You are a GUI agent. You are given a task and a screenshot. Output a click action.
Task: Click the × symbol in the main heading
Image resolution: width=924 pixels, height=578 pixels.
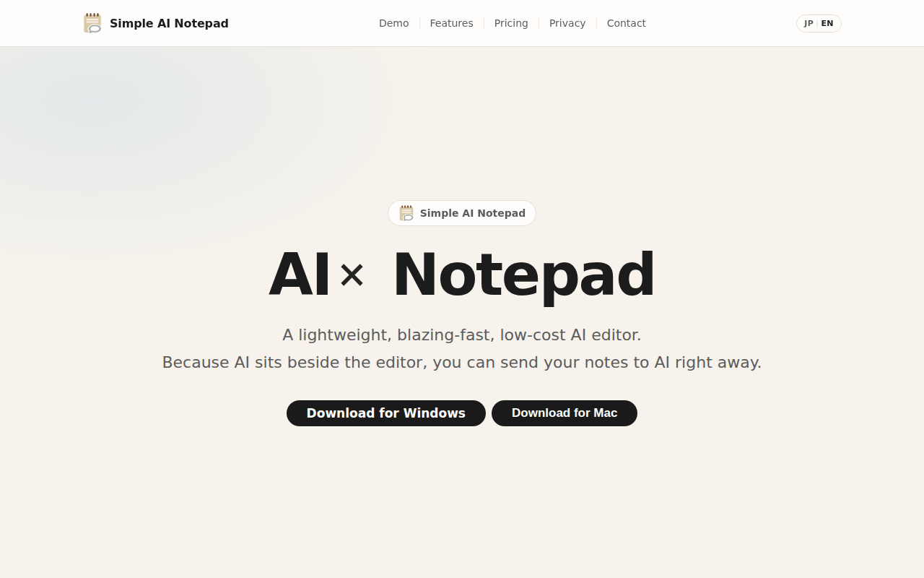[352, 275]
